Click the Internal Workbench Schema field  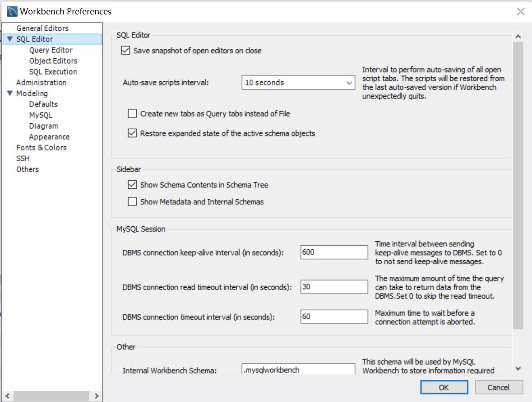(298, 369)
